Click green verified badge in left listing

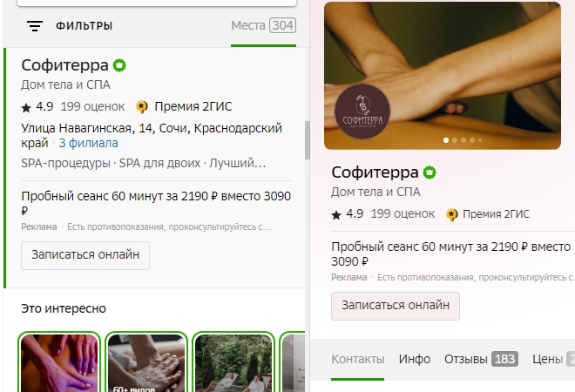120,66
